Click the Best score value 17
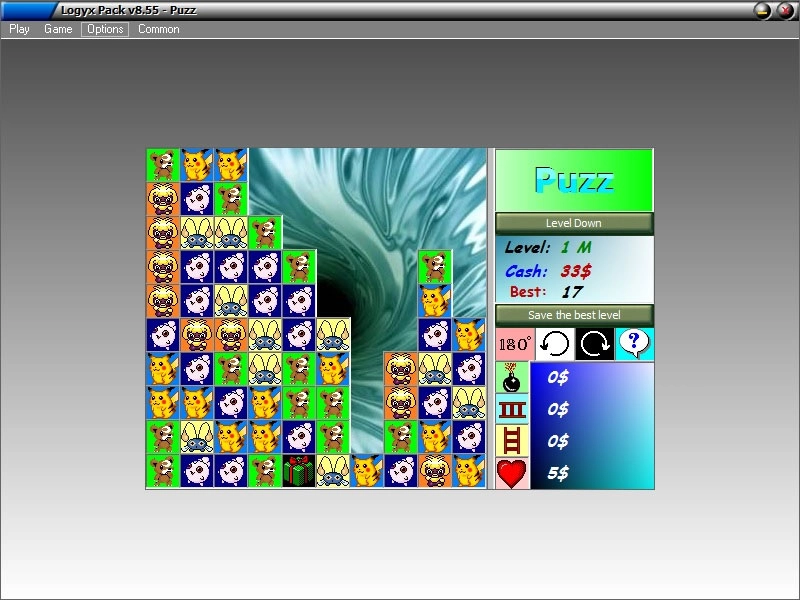 572,292
